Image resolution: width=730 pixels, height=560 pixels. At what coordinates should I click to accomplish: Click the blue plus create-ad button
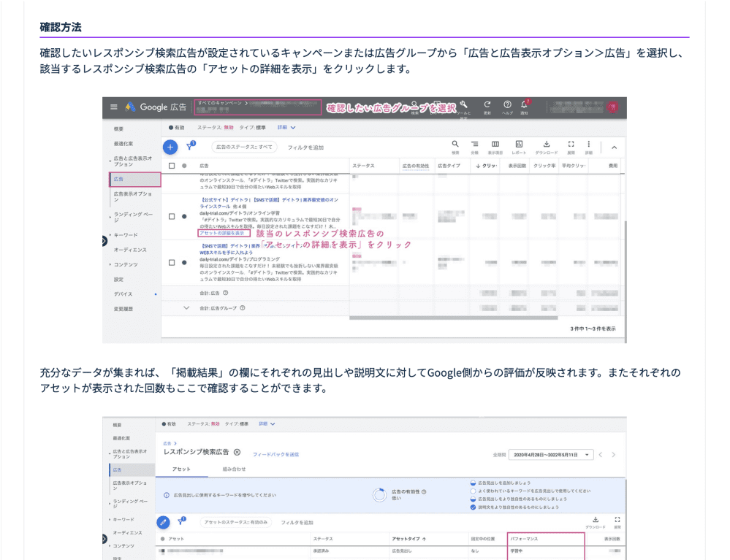(x=170, y=147)
